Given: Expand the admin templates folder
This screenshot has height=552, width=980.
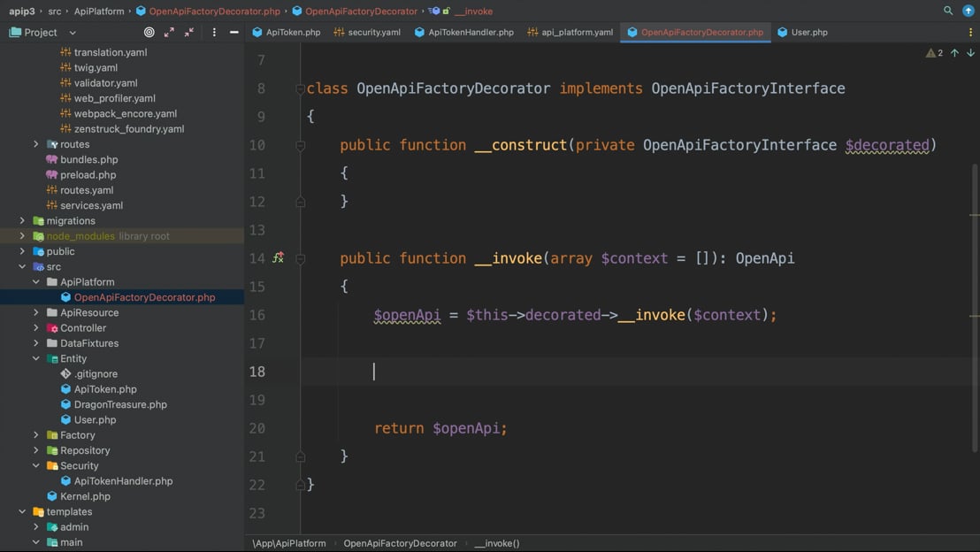Looking at the screenshot, I should click(35, 527).
